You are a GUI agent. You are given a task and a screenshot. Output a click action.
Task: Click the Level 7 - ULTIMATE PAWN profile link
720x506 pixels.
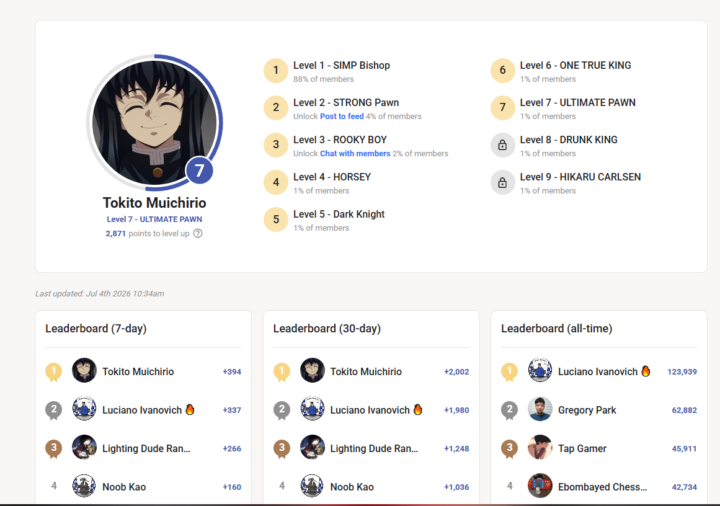154,219
